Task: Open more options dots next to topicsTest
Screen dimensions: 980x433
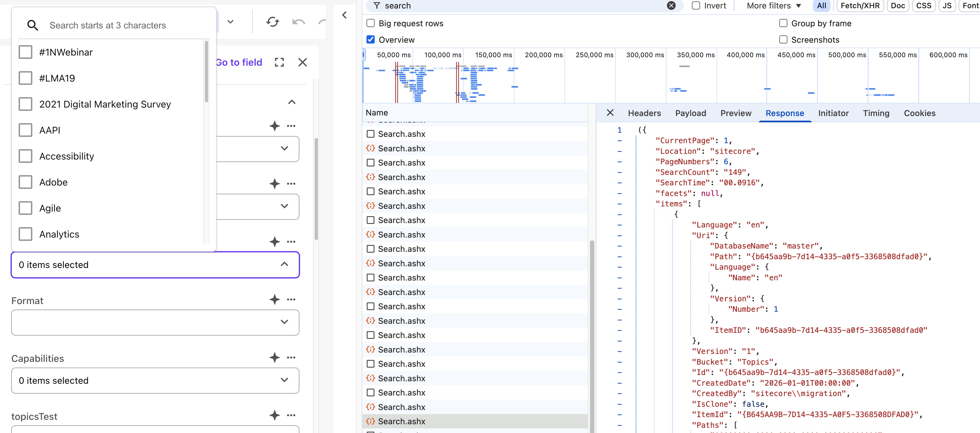Action: tap(291, 415)
